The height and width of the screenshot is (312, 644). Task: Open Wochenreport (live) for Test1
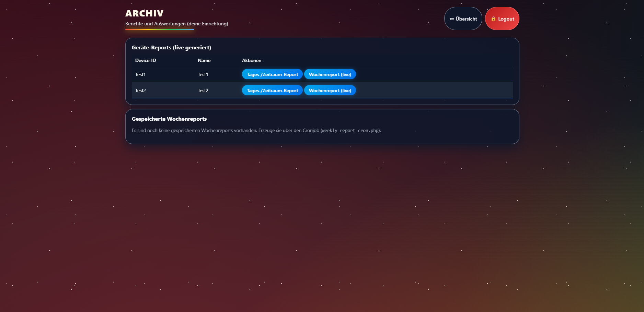click(x=330, y=74)
